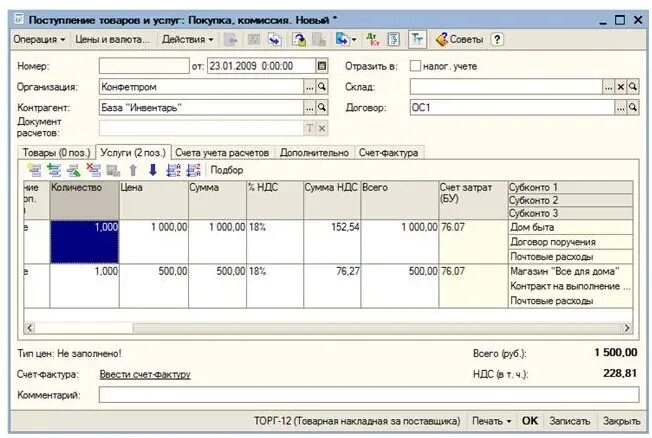Switch to the Товары (0 поз.) tab
The width and height of the screenshot is (652, 438).
click(56, 153)
